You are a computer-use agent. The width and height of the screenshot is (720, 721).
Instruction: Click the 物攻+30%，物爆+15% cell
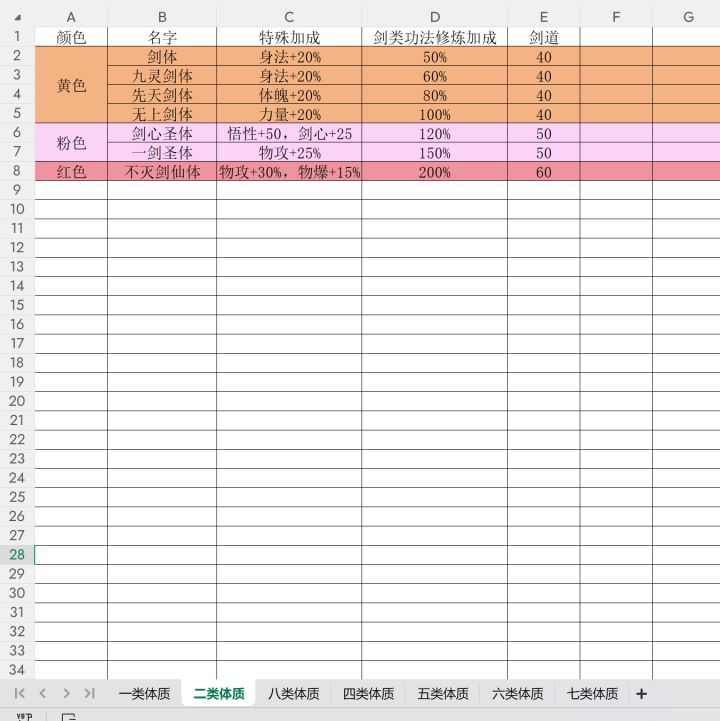click(289, 171)
